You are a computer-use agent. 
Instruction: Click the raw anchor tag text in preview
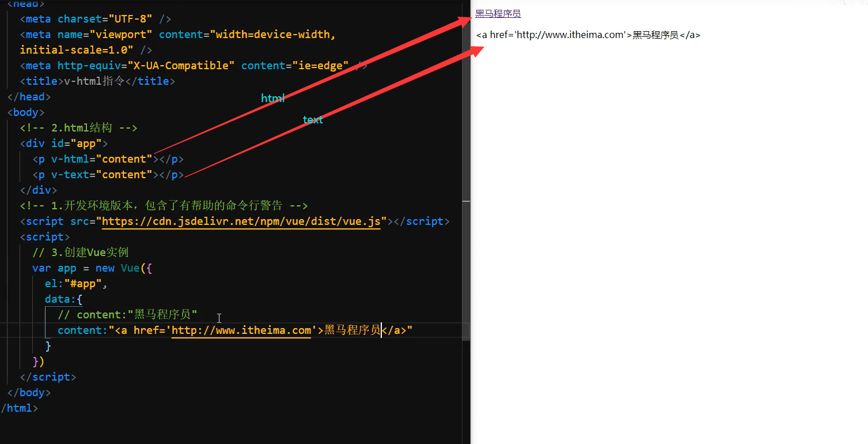click(588, 35)
